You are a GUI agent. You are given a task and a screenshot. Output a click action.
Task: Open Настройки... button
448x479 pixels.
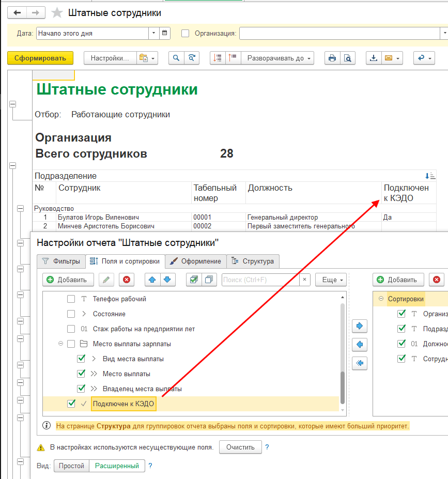click(x=110, y=58)
